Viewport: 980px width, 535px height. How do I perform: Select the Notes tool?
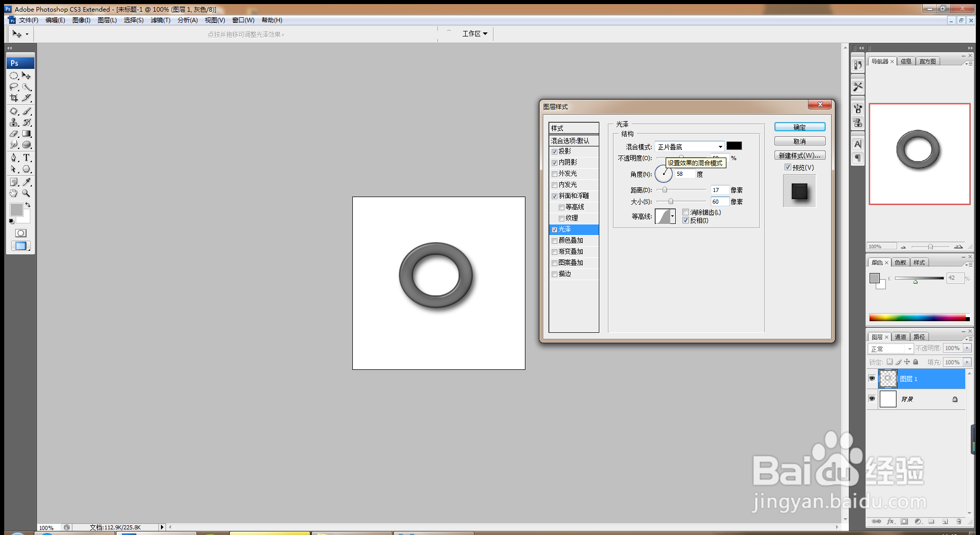point(14,182)
